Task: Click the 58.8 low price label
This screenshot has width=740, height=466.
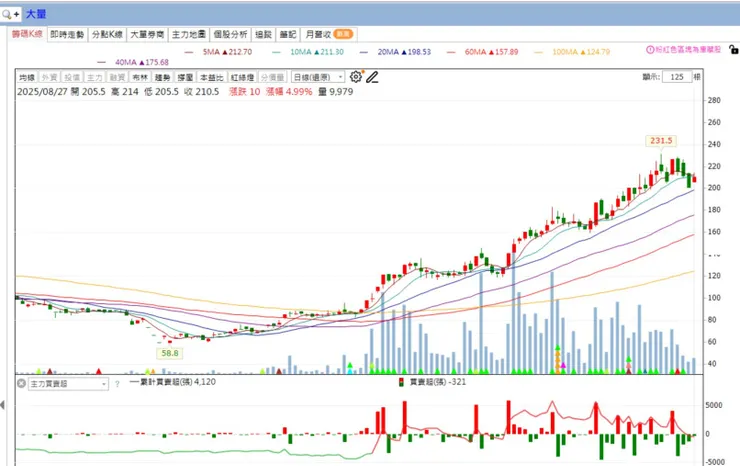Action: pyautogui.click(x=170, y=353)
